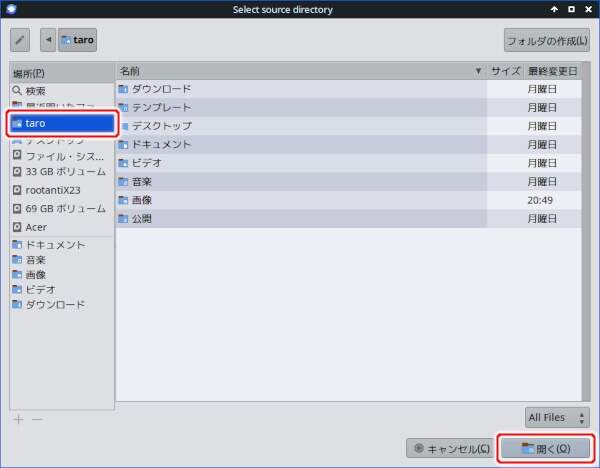
Task: Close the Select source directory dialog
Action: point(589,9)
